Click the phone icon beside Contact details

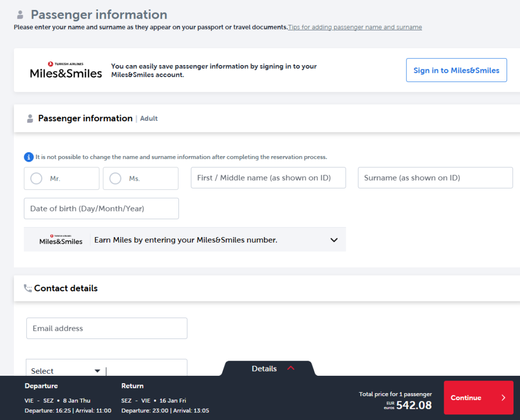[28, 288]
